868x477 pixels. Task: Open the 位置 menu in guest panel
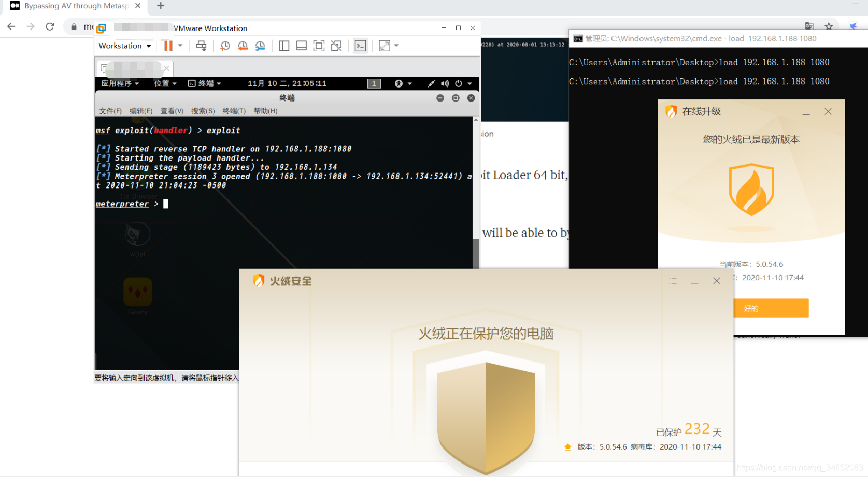point(165,83)
